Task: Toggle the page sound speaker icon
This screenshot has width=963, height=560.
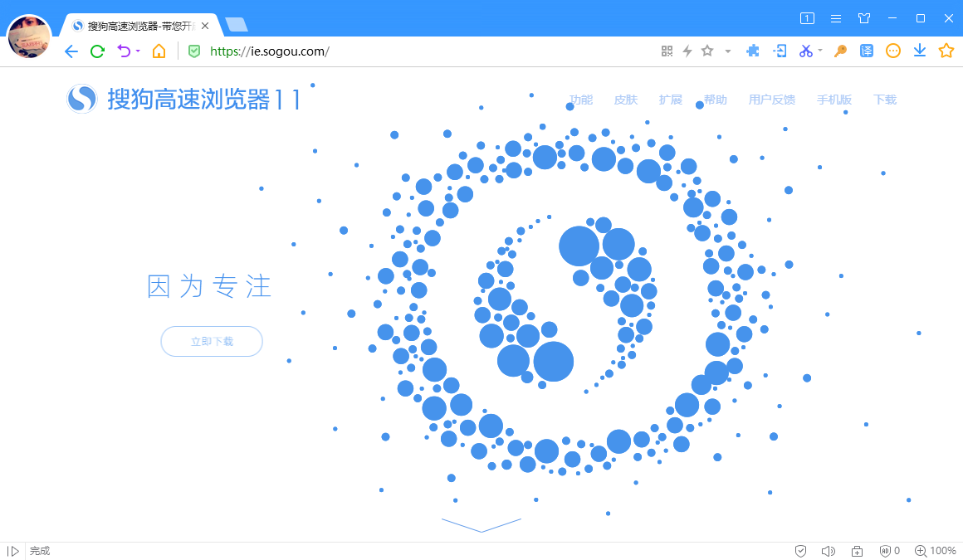Action: [x=828, y=551]
